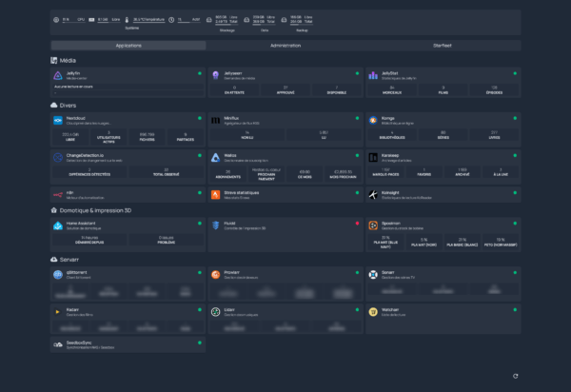Switch to the Administration tab

click(285, 45)
